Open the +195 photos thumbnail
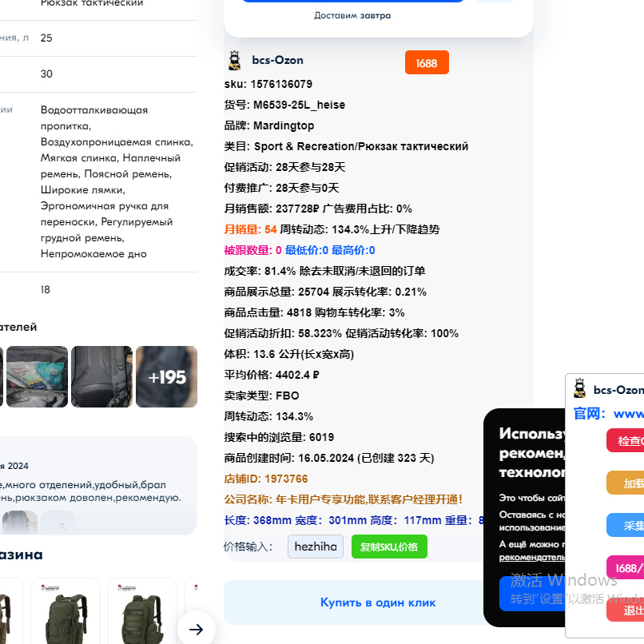The image size is (644, 644). (x=166, y=376)
